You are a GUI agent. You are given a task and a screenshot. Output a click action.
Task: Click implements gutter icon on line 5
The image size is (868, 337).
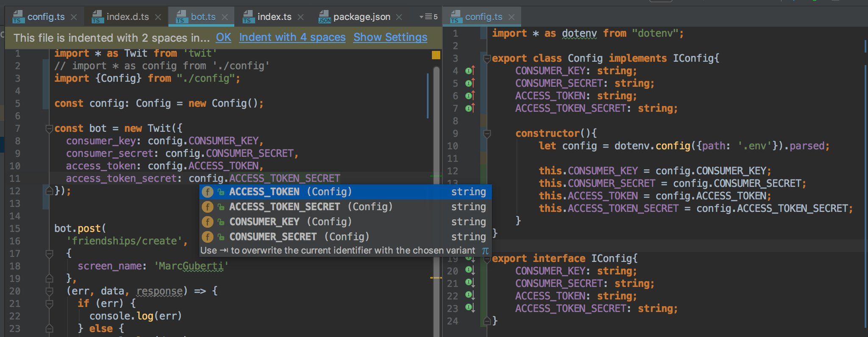[470, 83]
